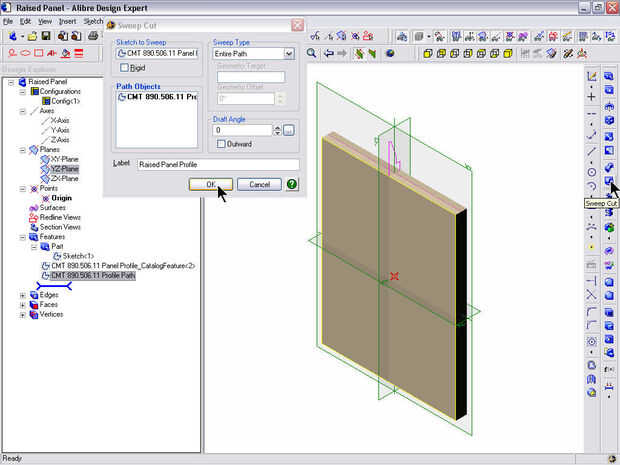Select CMT 890.506.11 Profile Path item
This screenshot has width=620, height=465.
click(93, 276)
